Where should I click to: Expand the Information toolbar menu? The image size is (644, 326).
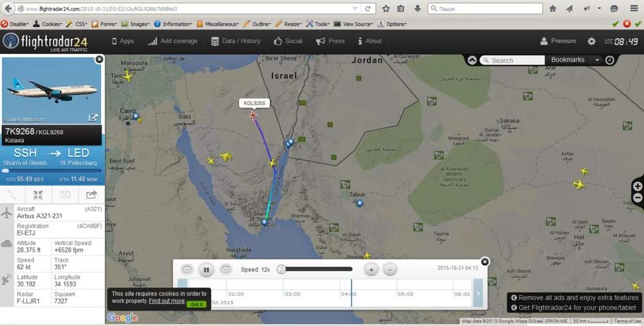click(173, 24)
